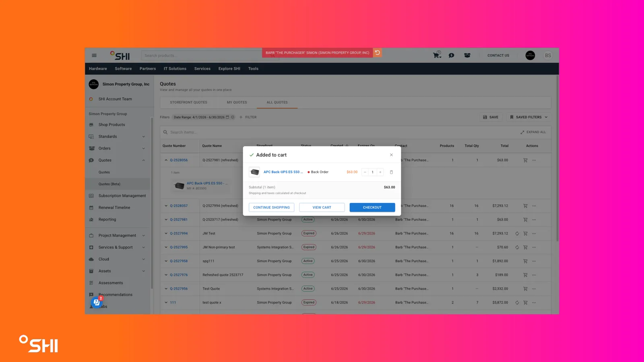Click the impersonation reset icon in red banner
Screen dimensions: 644x362
378,53
